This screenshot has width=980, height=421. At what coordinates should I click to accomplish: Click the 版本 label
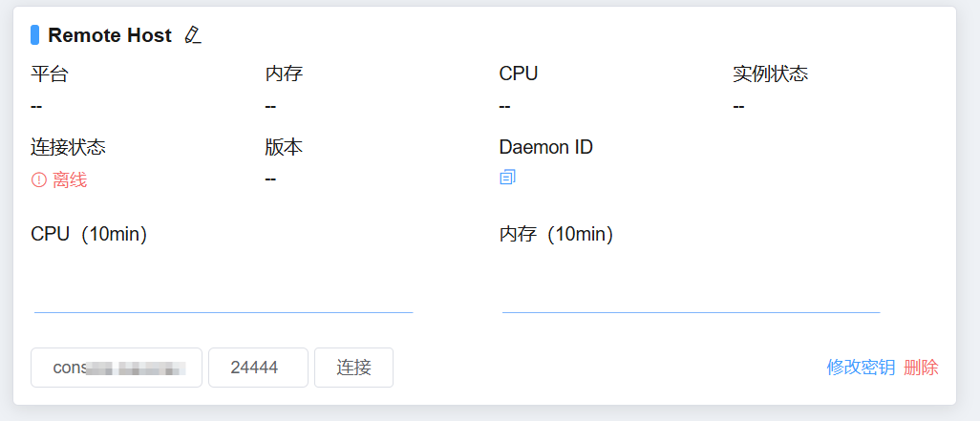point(284,147)
